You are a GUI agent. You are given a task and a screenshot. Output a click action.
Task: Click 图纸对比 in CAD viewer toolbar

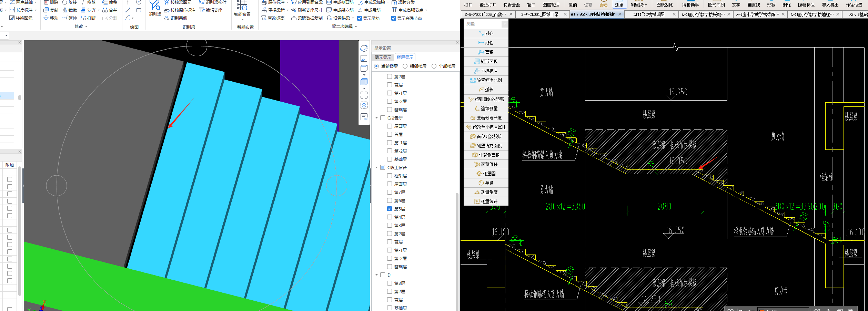665,5
